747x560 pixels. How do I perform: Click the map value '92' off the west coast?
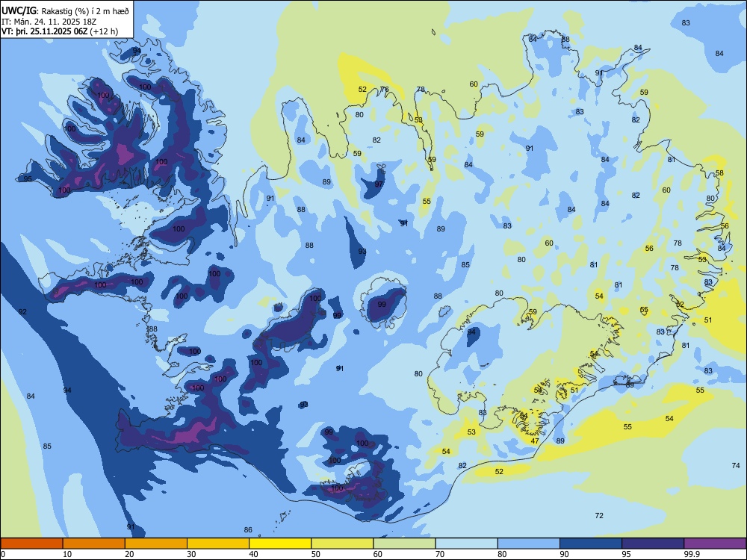coord(22,312)
